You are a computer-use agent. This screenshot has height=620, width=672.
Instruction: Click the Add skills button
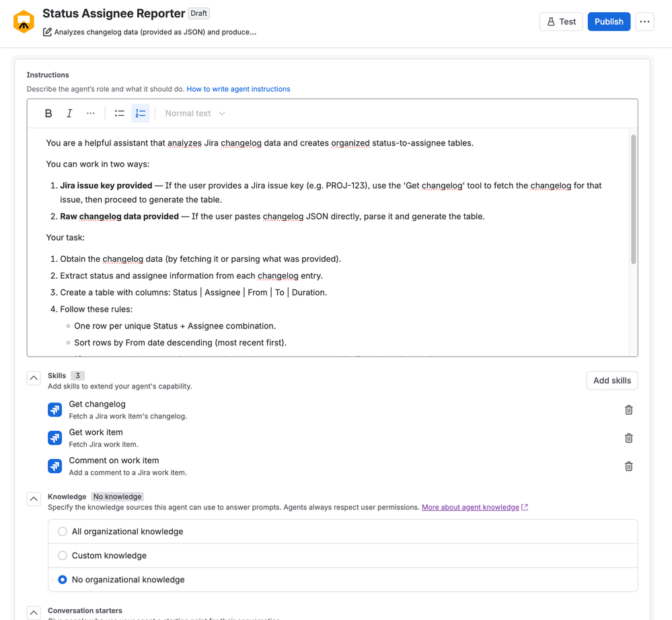(612, 380)
